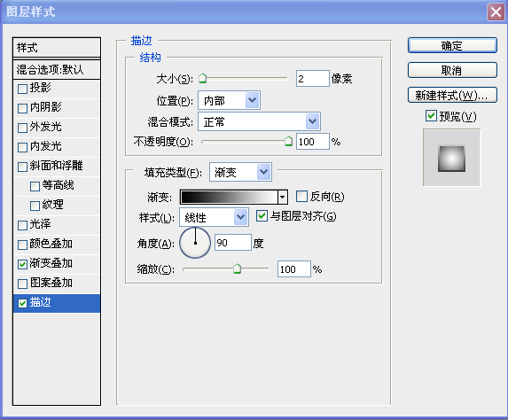
Task: Open the 位置 position dropdown
Action: pyautogui.click(x=252, y=100)
